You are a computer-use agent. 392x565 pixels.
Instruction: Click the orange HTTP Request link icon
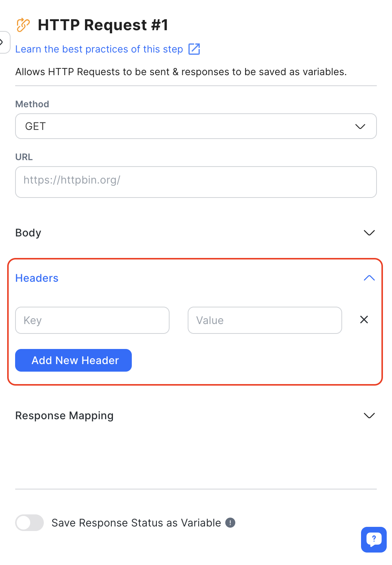tap(23, 25)
